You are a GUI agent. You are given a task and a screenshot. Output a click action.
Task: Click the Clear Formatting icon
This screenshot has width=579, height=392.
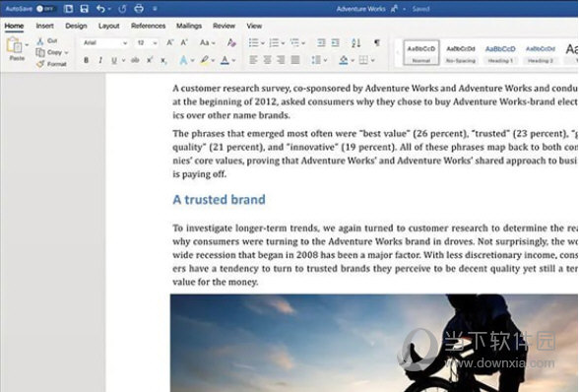coord(231,43)
